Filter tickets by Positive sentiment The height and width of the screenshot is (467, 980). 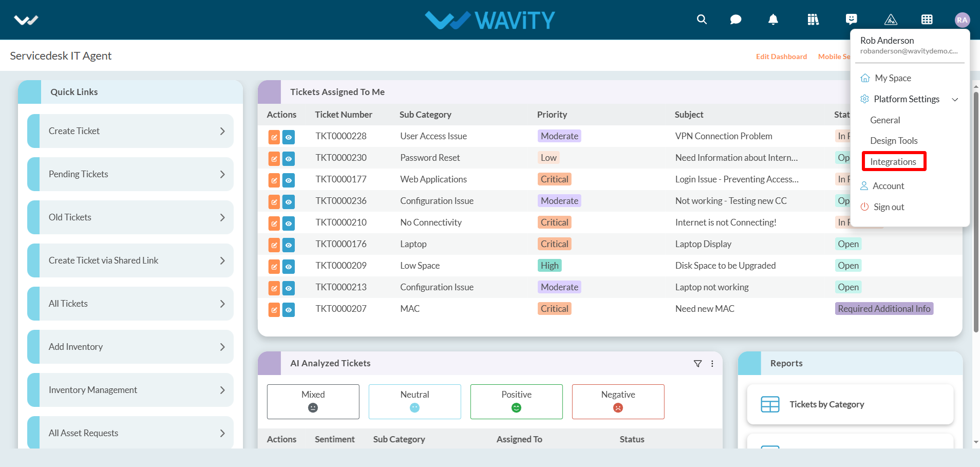coord(516,402)
